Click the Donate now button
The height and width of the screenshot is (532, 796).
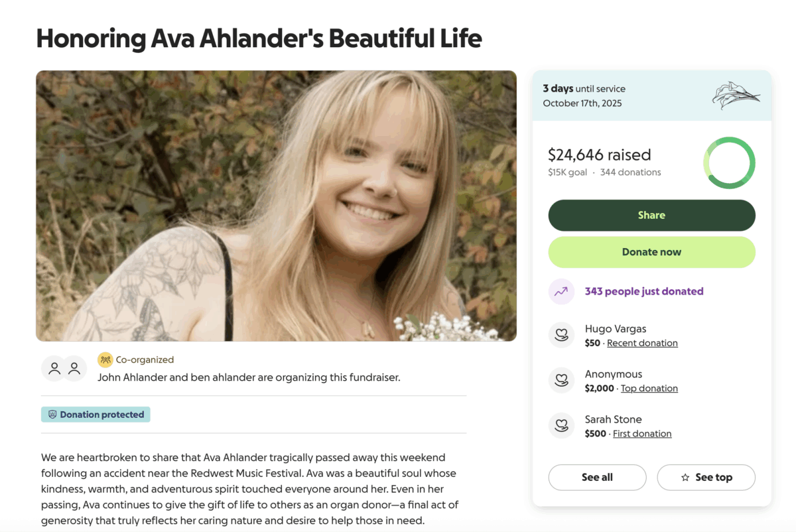tap(651, 252)
